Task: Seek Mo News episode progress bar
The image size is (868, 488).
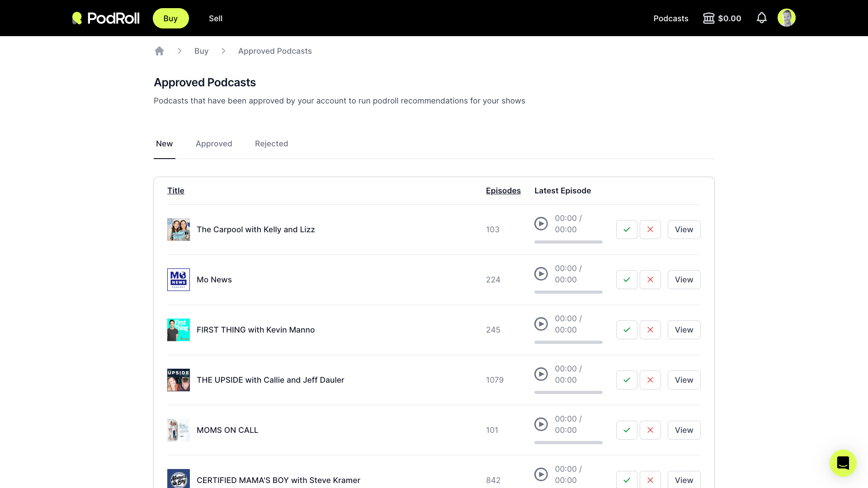Action: point(568,292)
